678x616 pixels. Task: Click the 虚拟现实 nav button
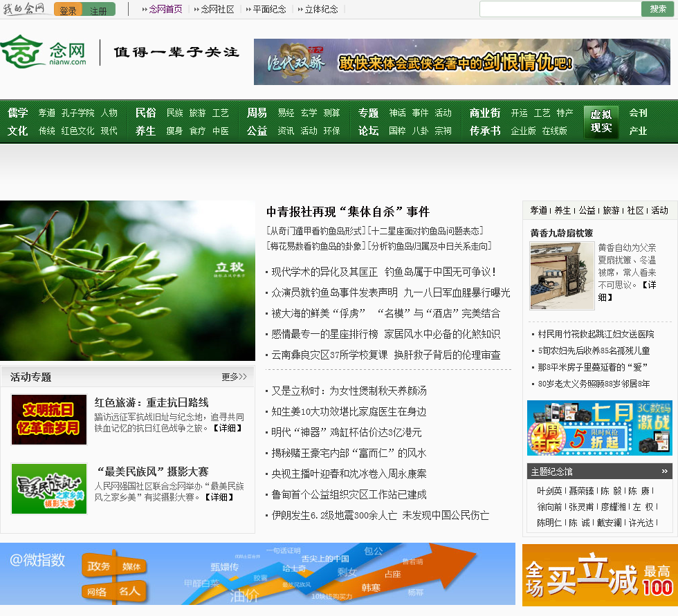(601, 122)
